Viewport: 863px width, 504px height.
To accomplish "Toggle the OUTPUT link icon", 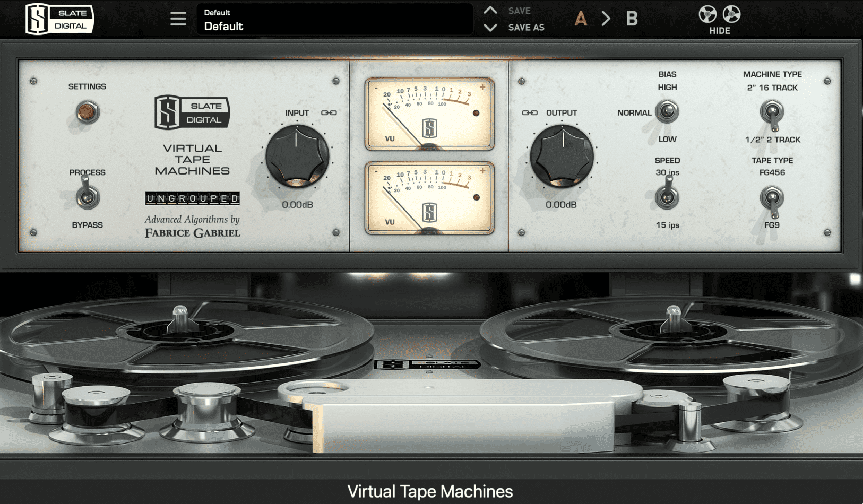I will click(x=530, y=112).
